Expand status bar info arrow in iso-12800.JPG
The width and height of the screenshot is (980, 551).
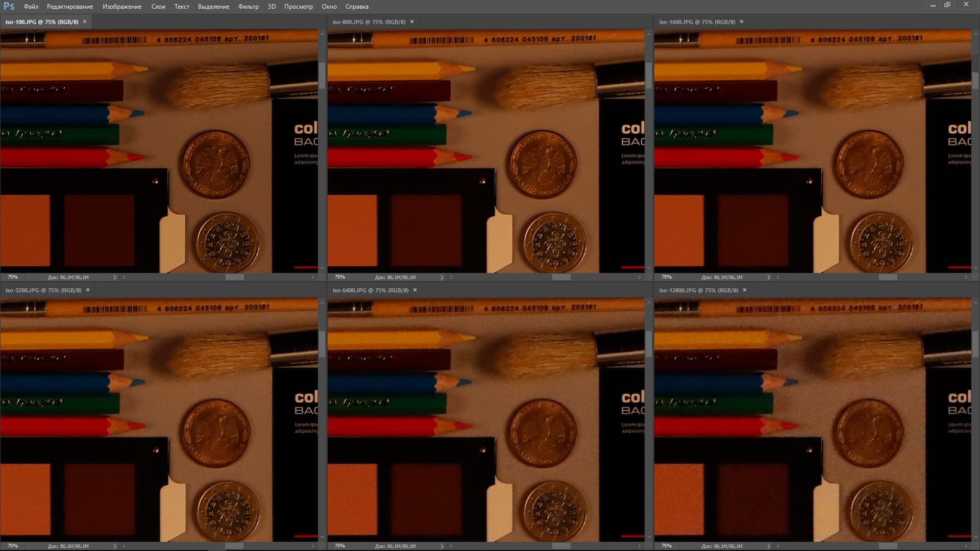pos(768,546)
